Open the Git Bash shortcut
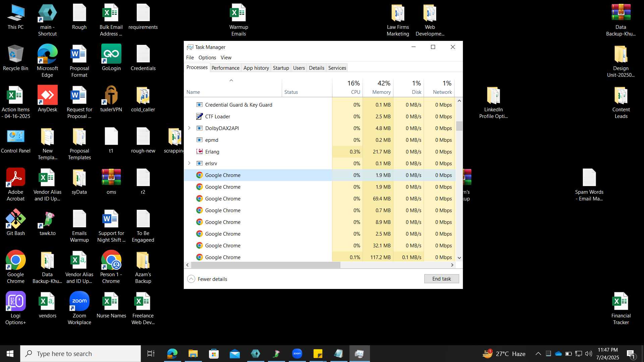 tap(15, 223)
